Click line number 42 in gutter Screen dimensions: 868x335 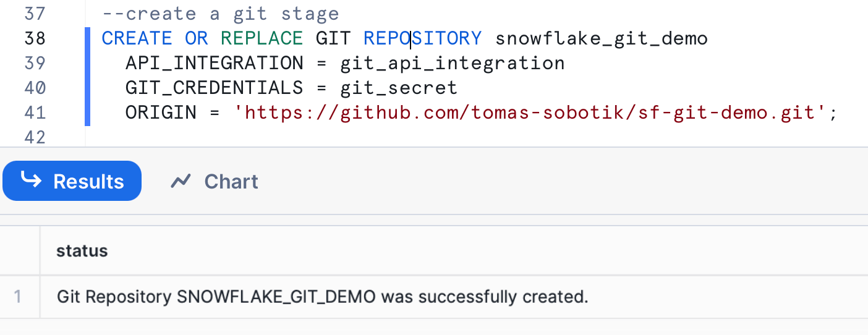(35, 137)
